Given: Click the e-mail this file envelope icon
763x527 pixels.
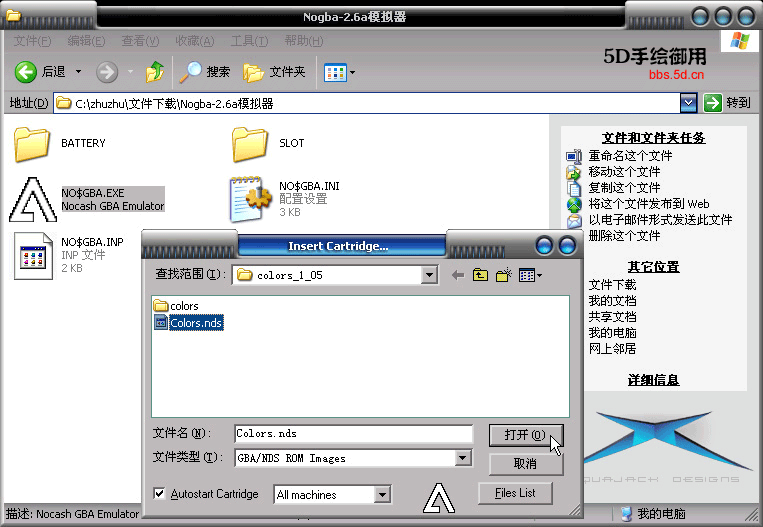Looking at the screenshot, I should pyautogui.click(x=574, y=220).
